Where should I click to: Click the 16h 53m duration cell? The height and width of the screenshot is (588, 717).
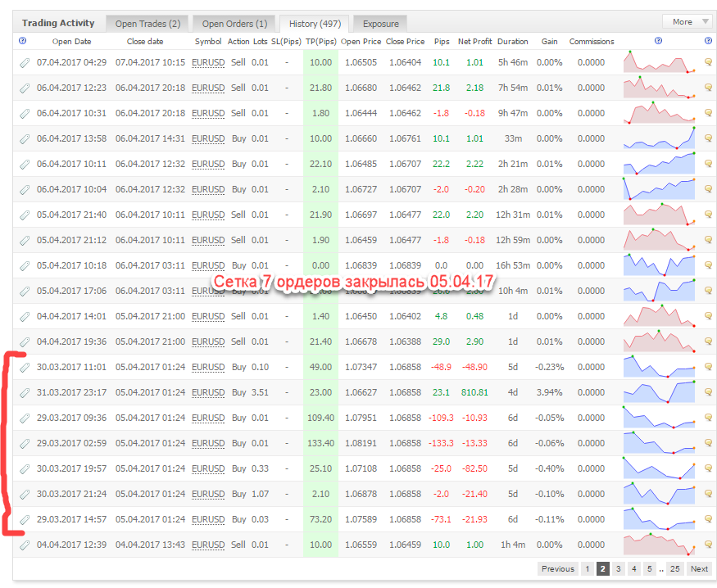(513, 265)
